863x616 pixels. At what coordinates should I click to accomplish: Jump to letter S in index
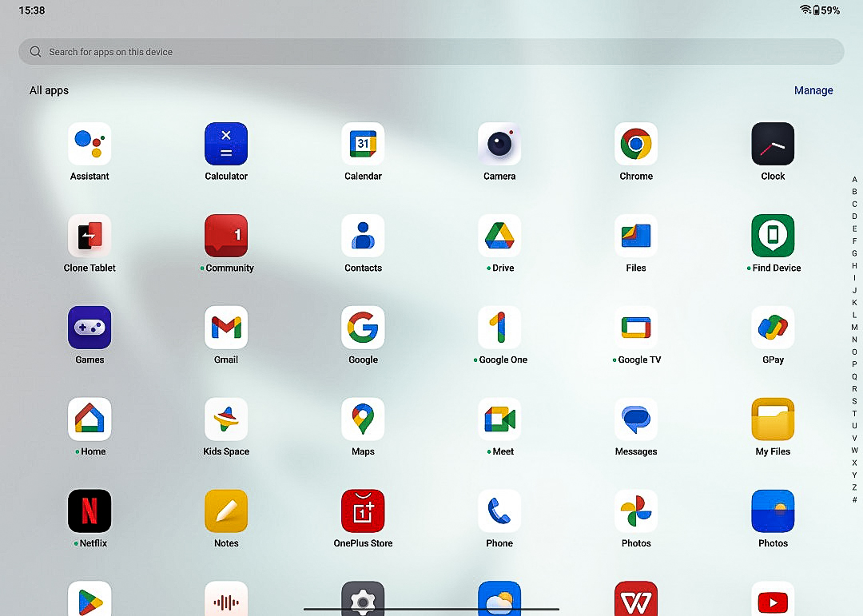click(x=854, y=401)
